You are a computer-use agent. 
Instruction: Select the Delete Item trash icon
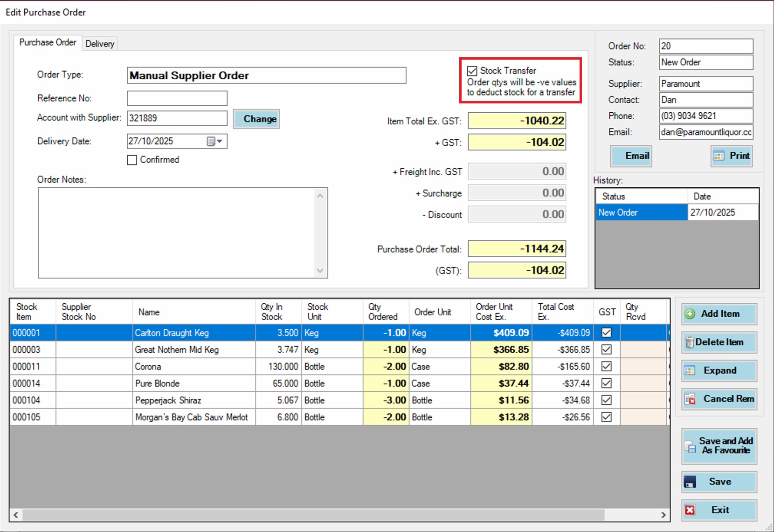[x=691, y=342]
